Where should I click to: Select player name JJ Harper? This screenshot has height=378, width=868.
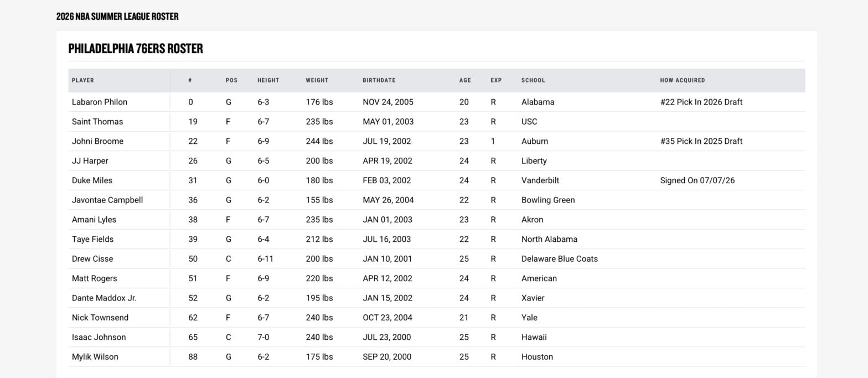click(x=90, y=161)
